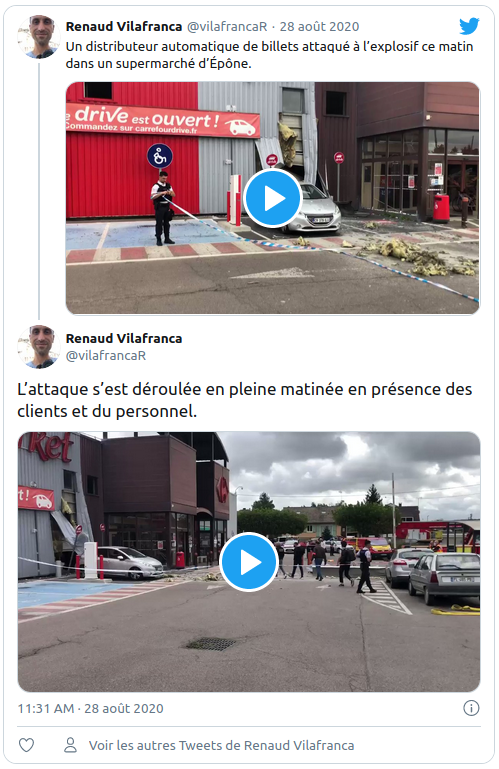Open the 11:31 AM · 28 août 2020 timestamp

click(x=90, y=709)
